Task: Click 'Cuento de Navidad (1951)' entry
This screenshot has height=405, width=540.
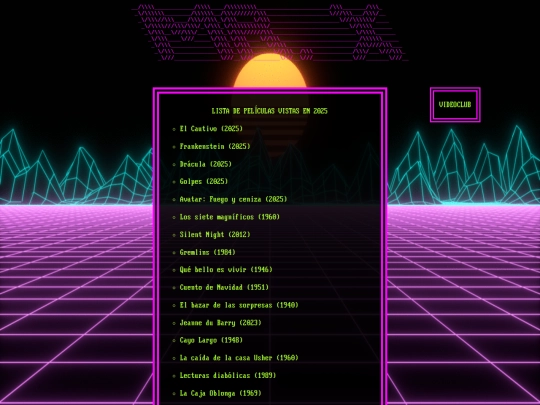Action: (224, 287)
